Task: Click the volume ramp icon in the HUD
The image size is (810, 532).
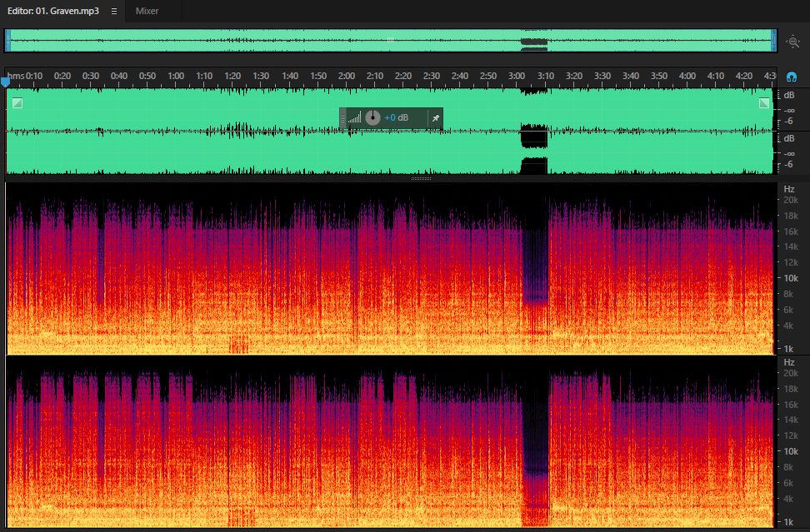Action: pos(354,118)
